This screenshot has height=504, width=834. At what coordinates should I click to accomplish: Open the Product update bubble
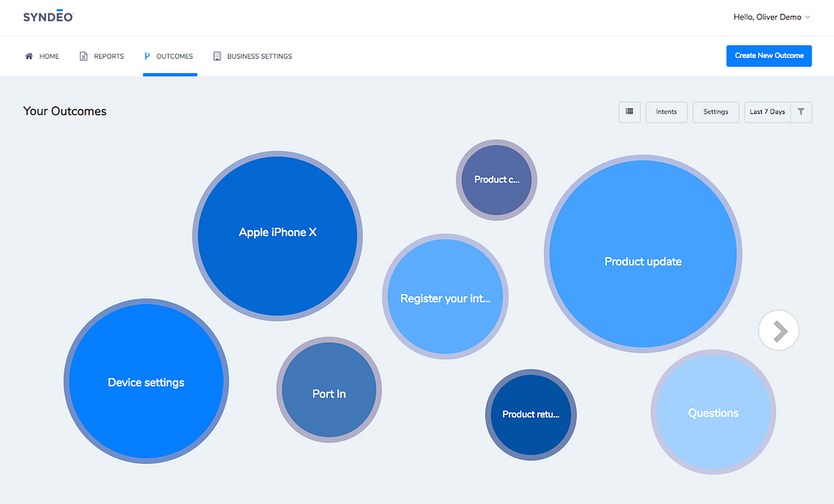click(x=643, y=254)
